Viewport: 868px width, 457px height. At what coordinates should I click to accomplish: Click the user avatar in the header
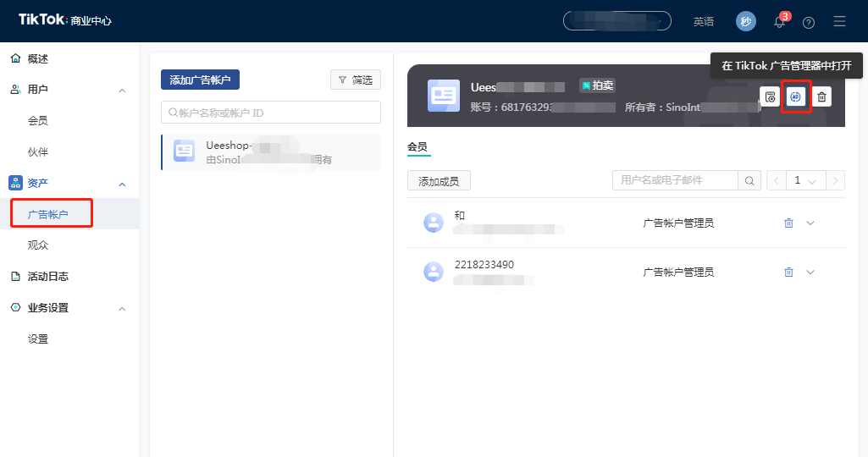746,21
